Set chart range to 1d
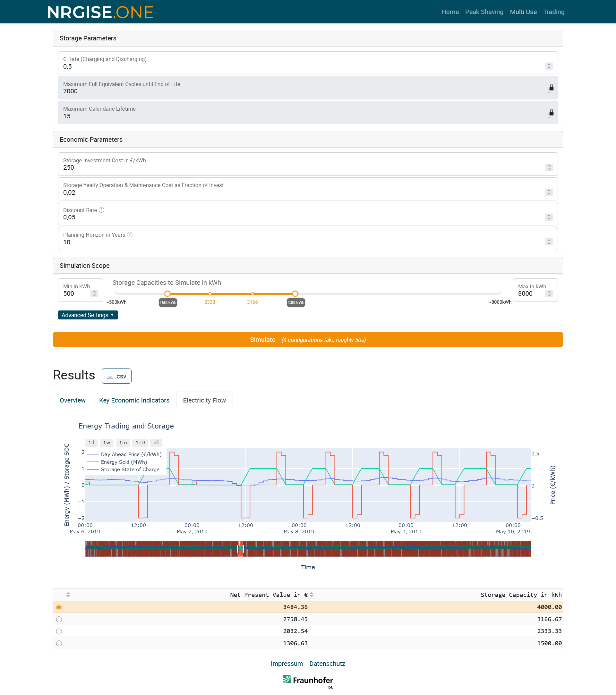The width and height of the screenshot is (616, 695). click(x=91, y=443)
